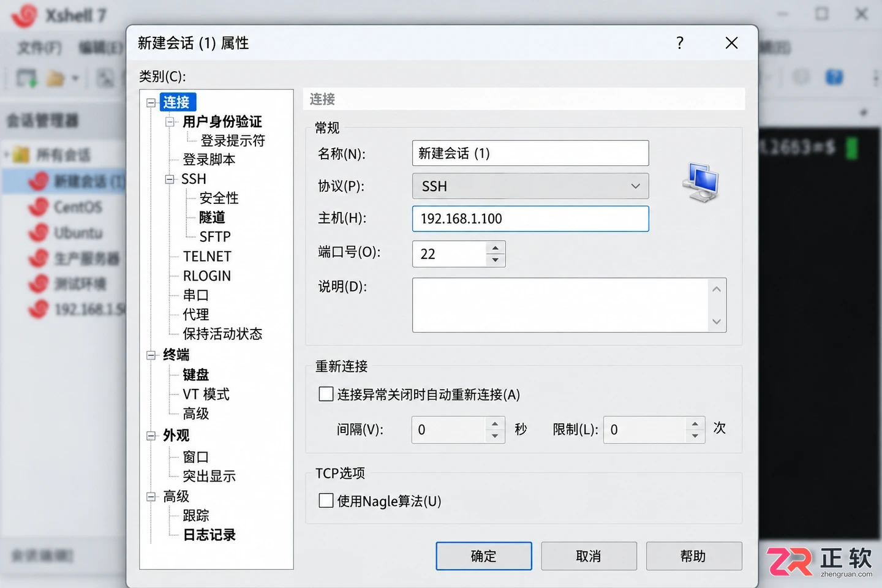Enable 使用Nagle算法 checkbox
Screen dimensions: 882x588
tap(326, 500)
